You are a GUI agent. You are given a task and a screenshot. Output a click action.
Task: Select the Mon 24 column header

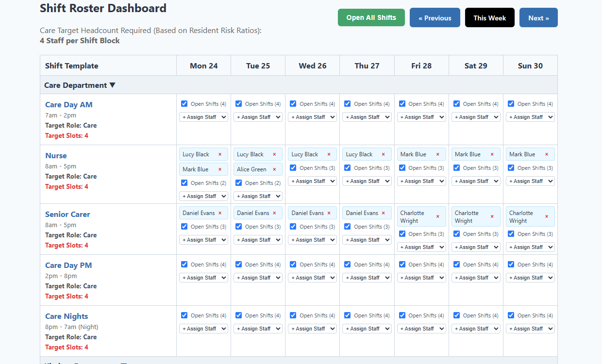(204, 66)
